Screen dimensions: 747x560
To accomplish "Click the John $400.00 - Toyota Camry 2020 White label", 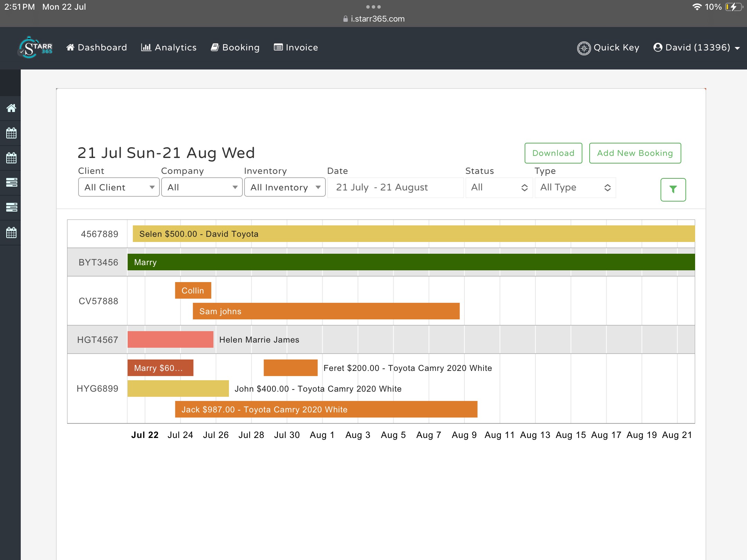I will (x=318, y=389).
